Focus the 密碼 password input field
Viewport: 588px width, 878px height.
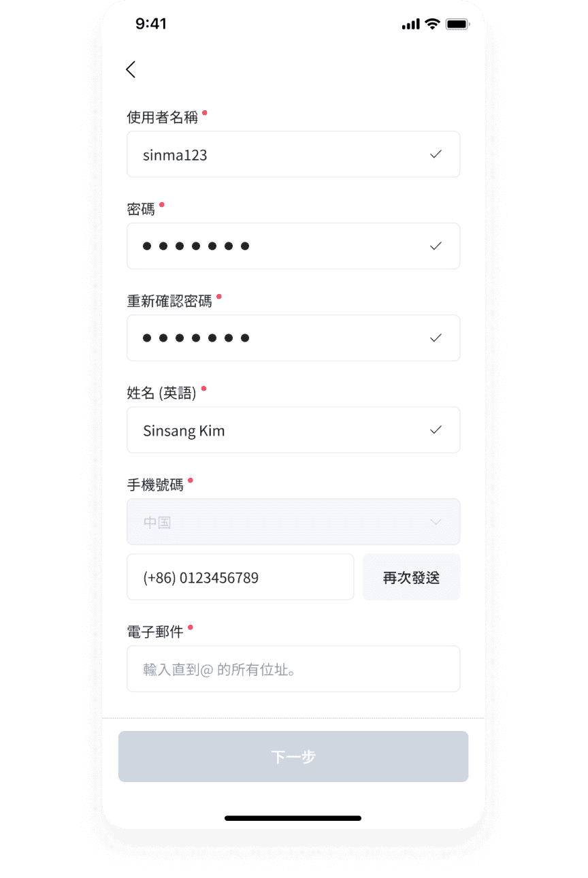click(x=293, y=246)
